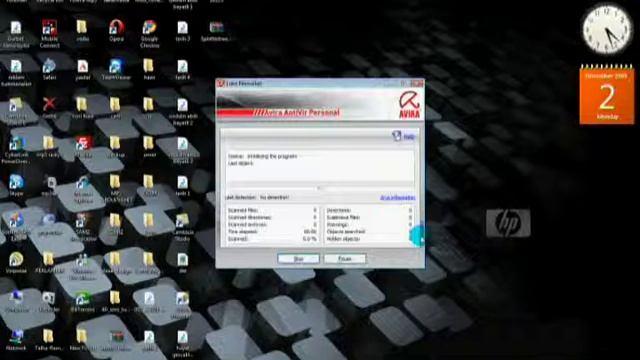This screenshot has width=640, height=360.
Task: Close the Luke Filewalker window
Action: click(x=417, y=83)
